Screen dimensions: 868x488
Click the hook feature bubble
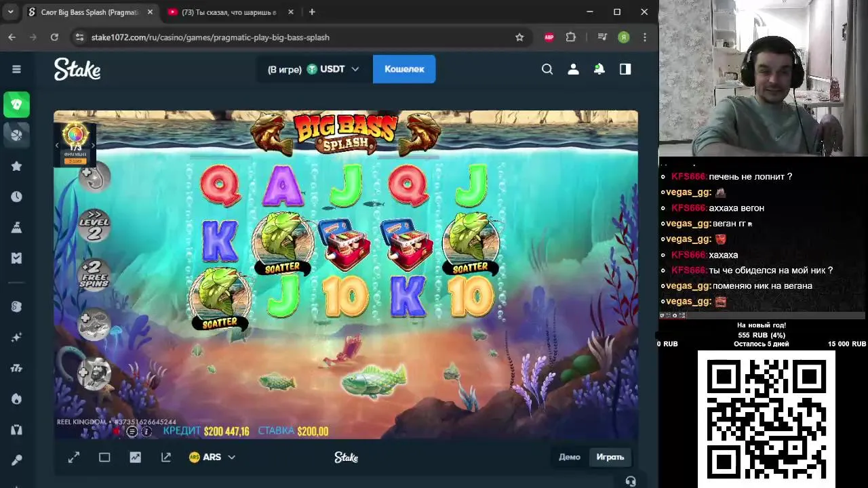pyautogui.click(x=94, y=177)
